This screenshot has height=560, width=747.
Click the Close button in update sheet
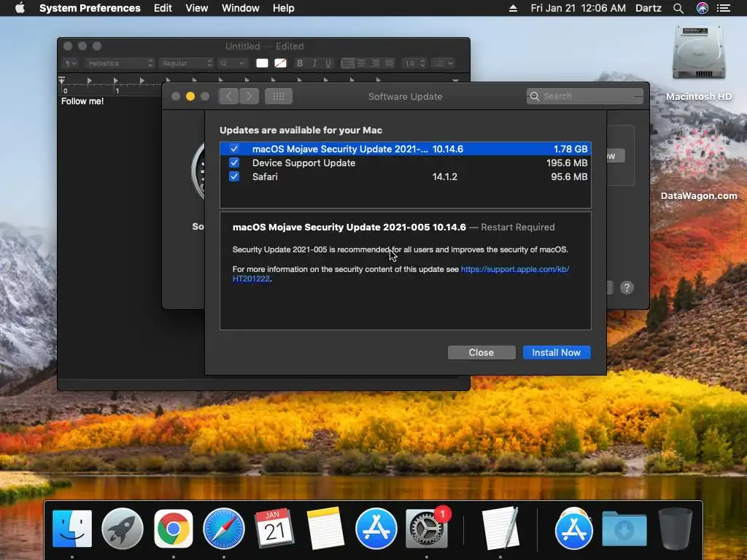tap(481, 352)
